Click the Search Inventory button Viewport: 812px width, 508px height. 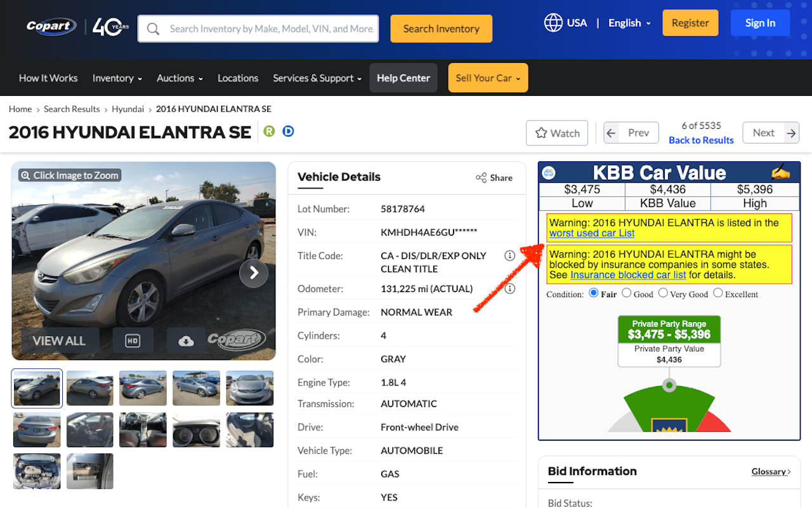(442, 29)
